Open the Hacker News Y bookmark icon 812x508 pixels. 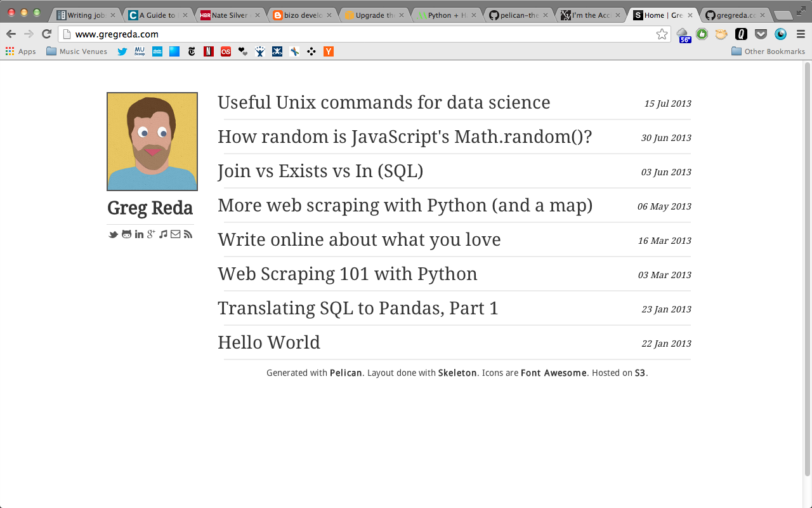click(329, 51)
